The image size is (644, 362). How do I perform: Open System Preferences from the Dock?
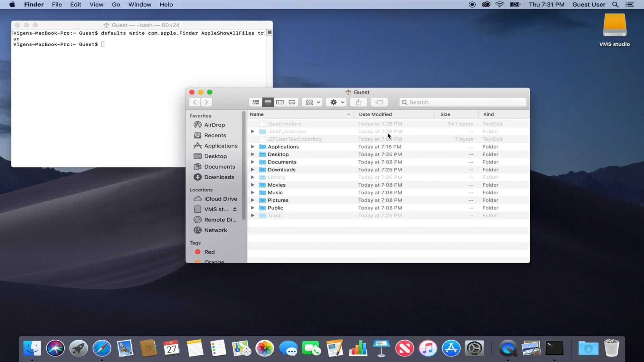tap(475, 348)
